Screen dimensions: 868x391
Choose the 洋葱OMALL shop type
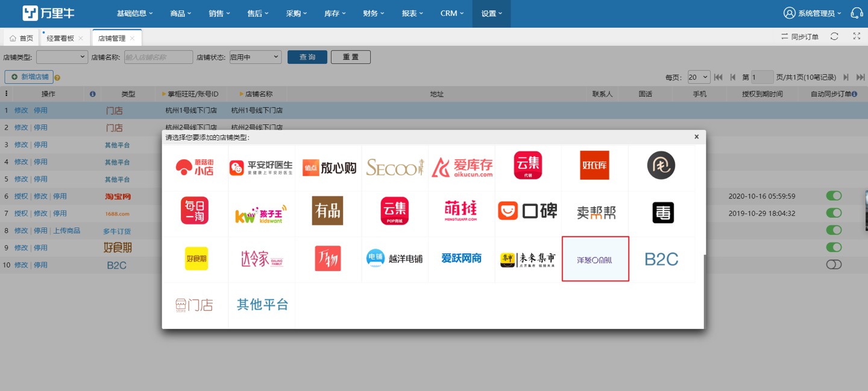pos(596,259)
